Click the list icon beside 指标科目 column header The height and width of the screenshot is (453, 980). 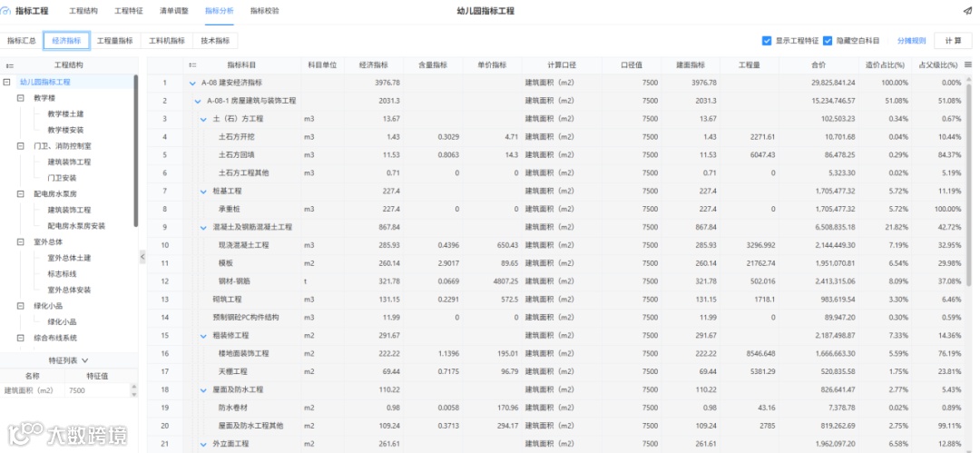[192, 65]
